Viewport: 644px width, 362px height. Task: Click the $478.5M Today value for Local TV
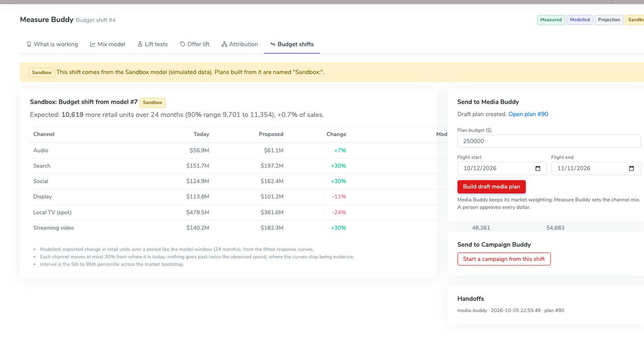pos(198,212)
